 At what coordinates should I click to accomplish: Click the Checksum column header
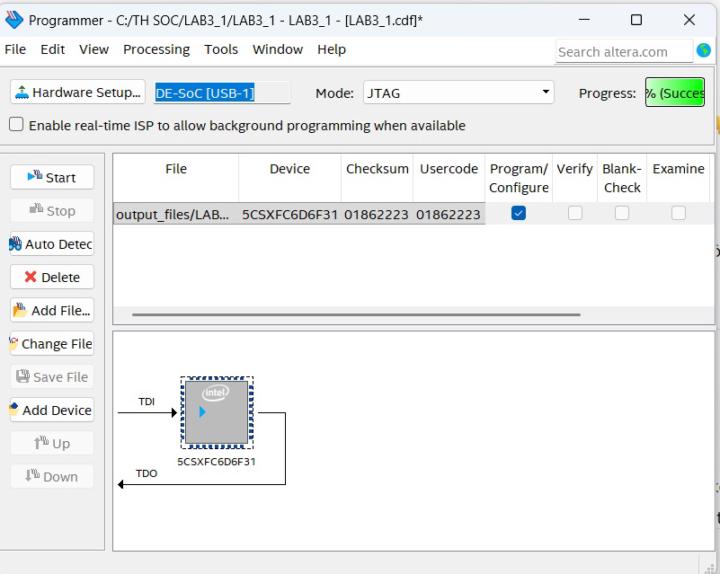pos(377,177)
